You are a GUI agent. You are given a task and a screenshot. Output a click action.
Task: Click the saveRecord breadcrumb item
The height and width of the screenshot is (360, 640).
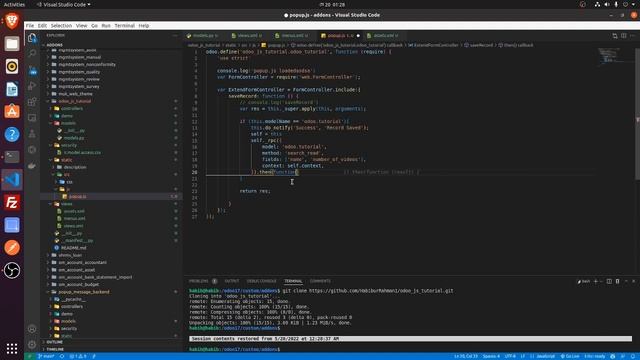point(478,45)
